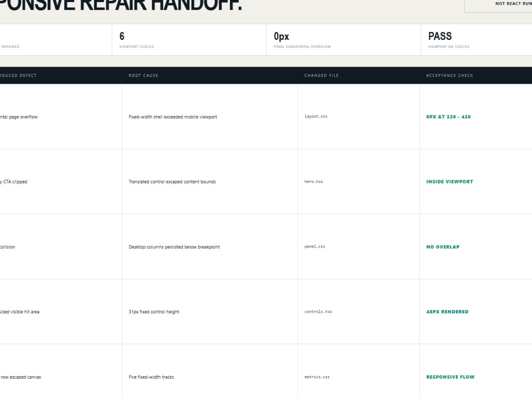Click the NO OVERLAP acceptance check
This screenshot has height=399, width=532.
point(443,247)
